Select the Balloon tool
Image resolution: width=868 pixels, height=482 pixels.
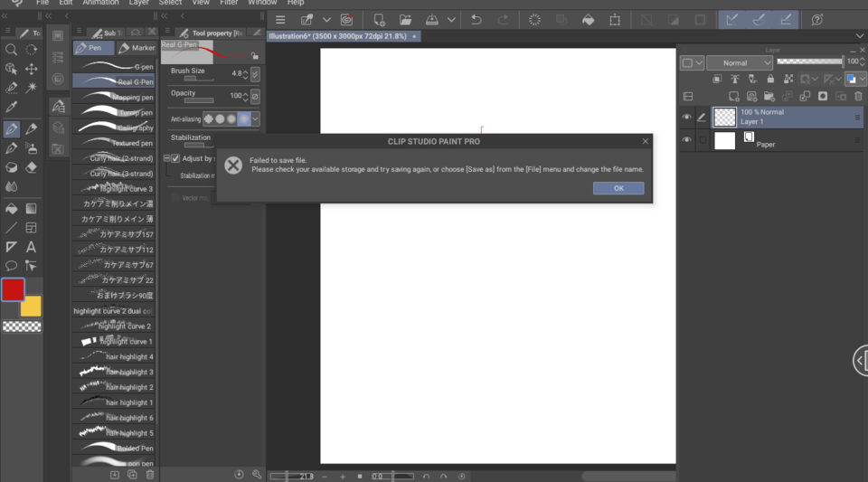point(11,266)
